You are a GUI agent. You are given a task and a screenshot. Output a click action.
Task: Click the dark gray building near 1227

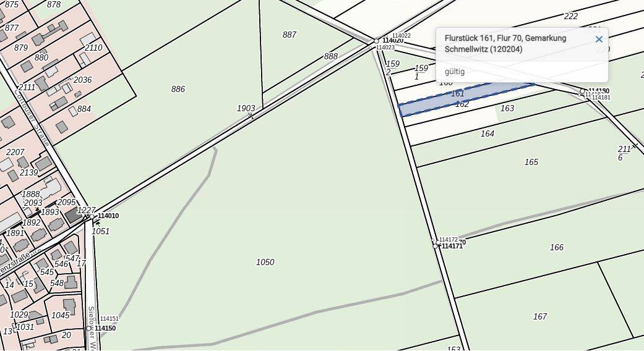tap(74, 215)
